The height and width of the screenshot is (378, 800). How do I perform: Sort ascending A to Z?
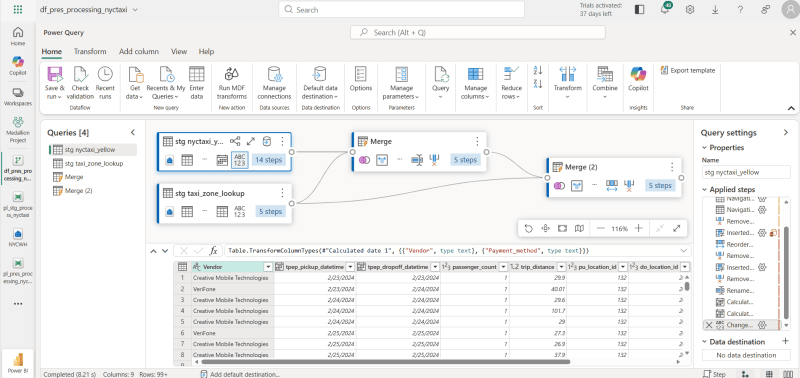pyautogui.click(x=538, y=70)
